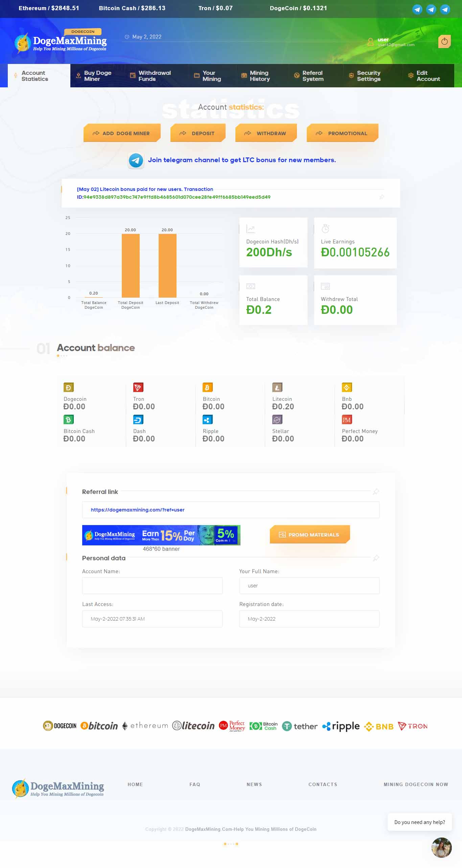Viewport: 462px width, 868px height.
Task: Click the Telegram icon beside the join channel text
Action: [x=136, y=160]
